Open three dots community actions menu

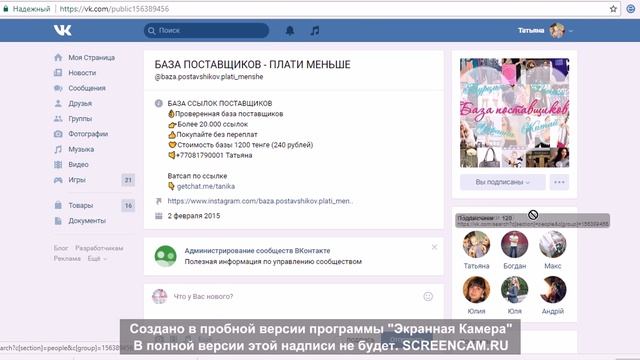tap(559, 182)
